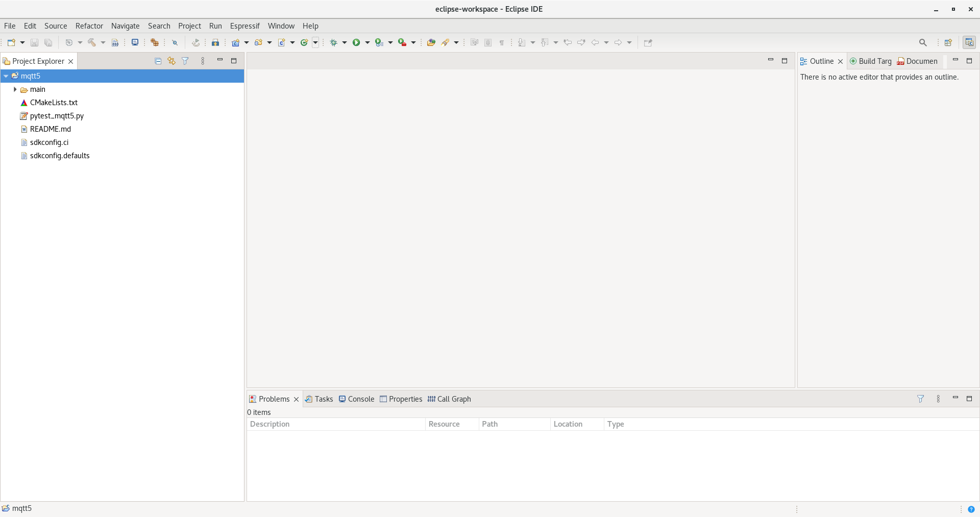
Task: Click the tip of the day icon in status bar
Action: [971, 509]
